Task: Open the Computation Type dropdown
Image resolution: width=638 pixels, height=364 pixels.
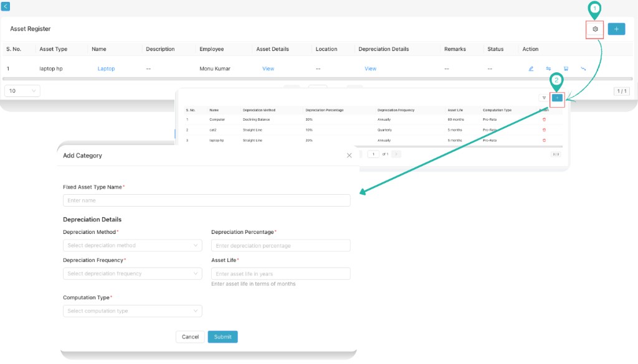Action: click(x=132, y=310)
